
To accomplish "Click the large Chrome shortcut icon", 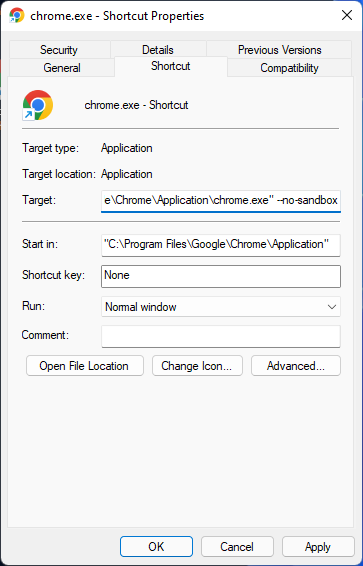I will click(x=38, y=105).
